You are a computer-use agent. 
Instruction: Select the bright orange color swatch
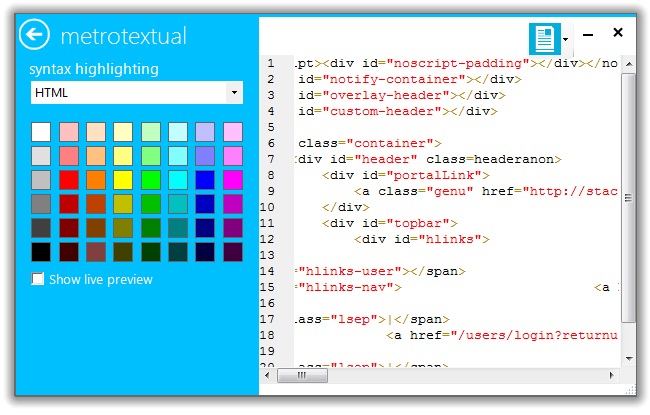point(96,180)
